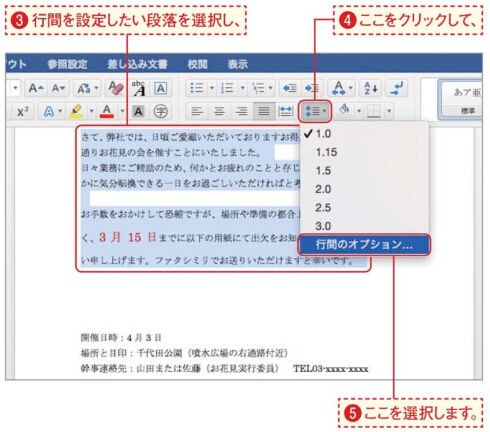
Task: Switch to the 参照設定 tab
Action: point(68,64)
